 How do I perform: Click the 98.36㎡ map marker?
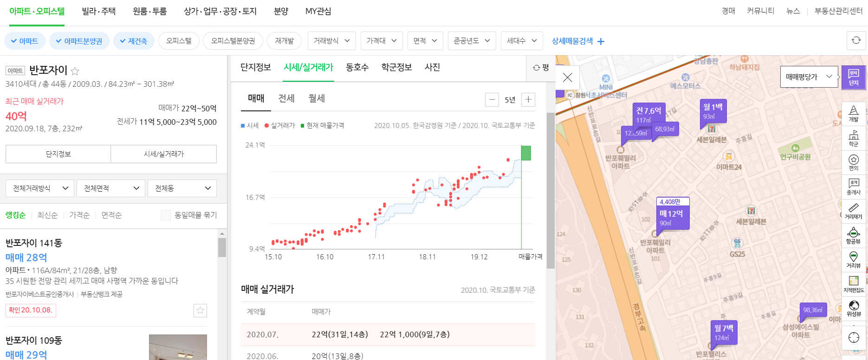[813, 310]
